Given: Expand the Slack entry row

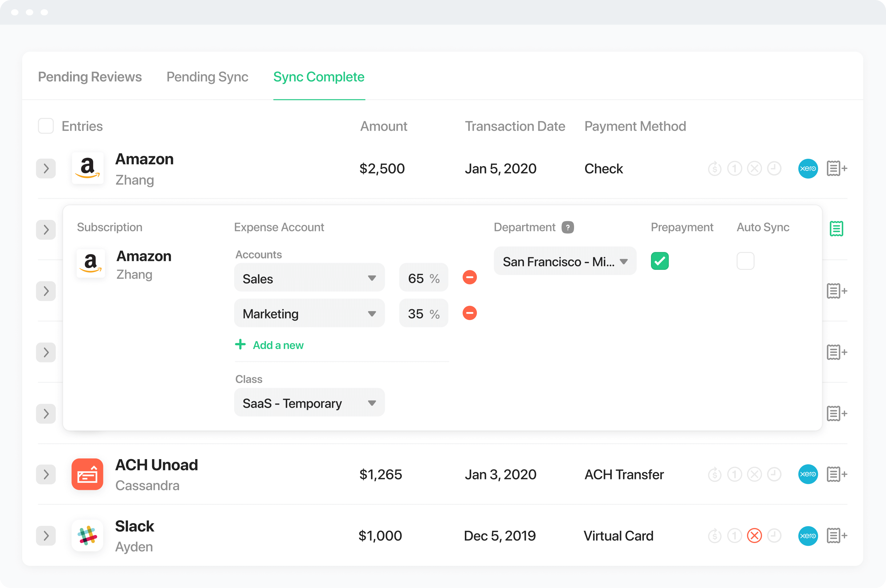Looking at the screenshot, I should [46, 535].
